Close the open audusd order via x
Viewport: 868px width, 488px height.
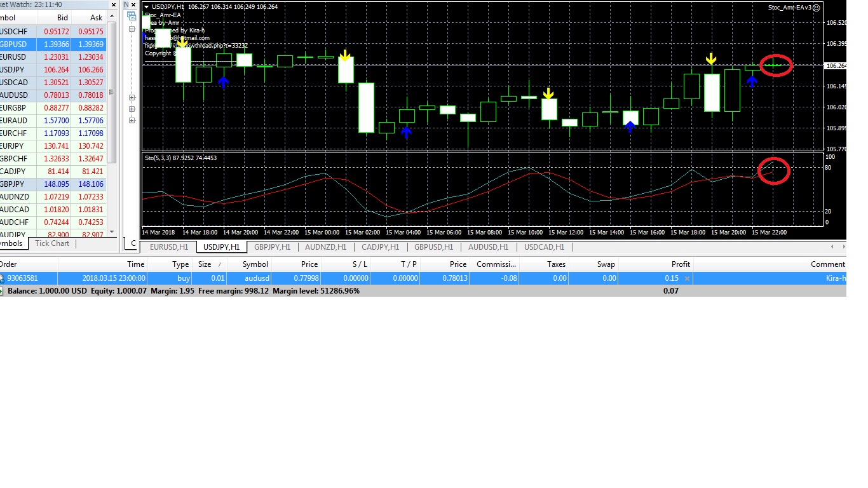tap(687, 278)
